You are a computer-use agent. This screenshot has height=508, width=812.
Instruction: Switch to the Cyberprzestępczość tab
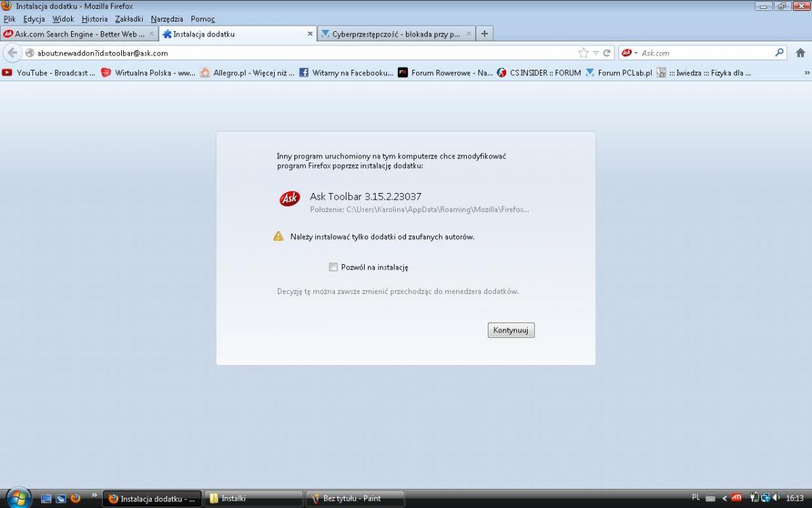[397, 34]
